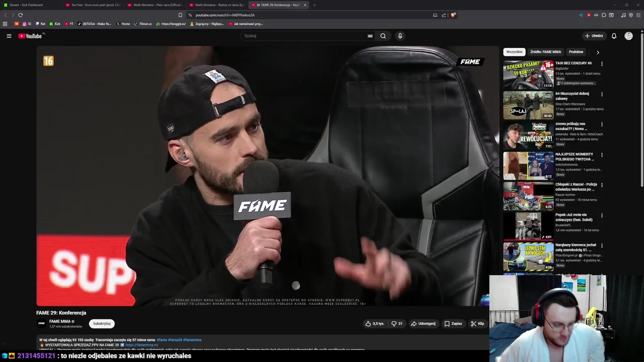The image size is (644, 362).
Task: Open the browser main menu hamburger
Action: 638,15
